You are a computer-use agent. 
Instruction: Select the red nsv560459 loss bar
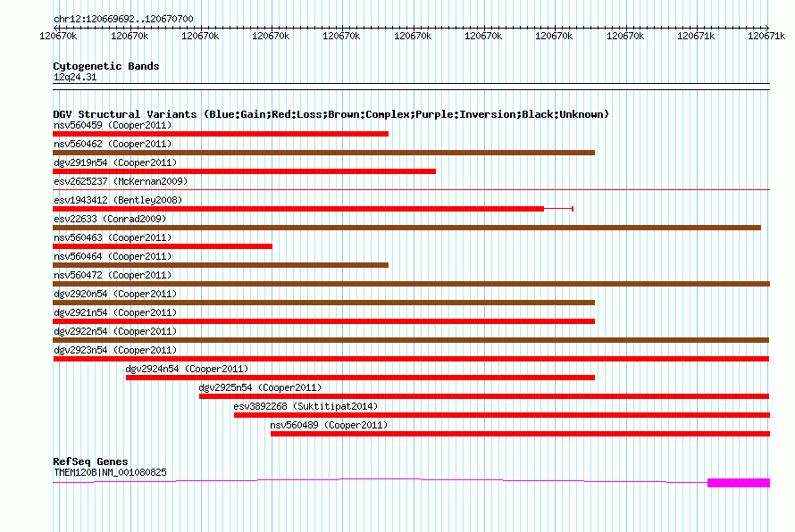coord(221,134)
